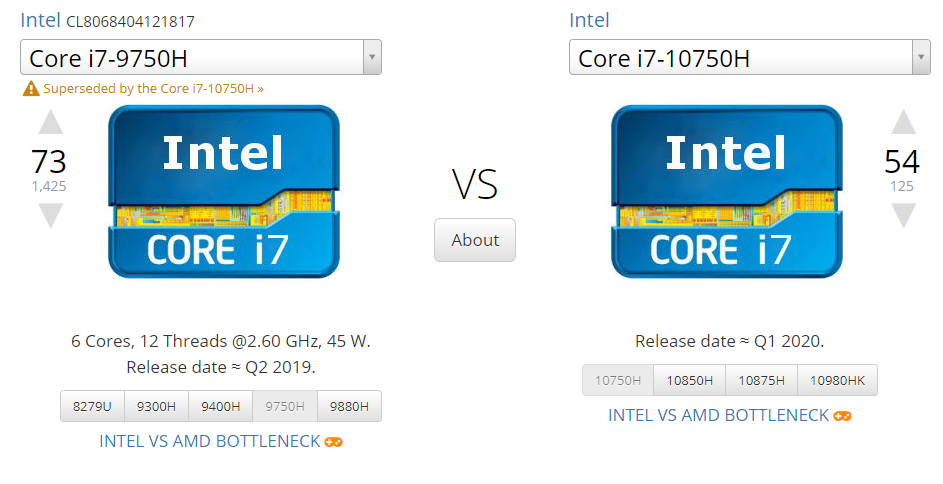Click the 125 vote count
Viewport: 943px width, 484px height.
[x=902, y=186]
